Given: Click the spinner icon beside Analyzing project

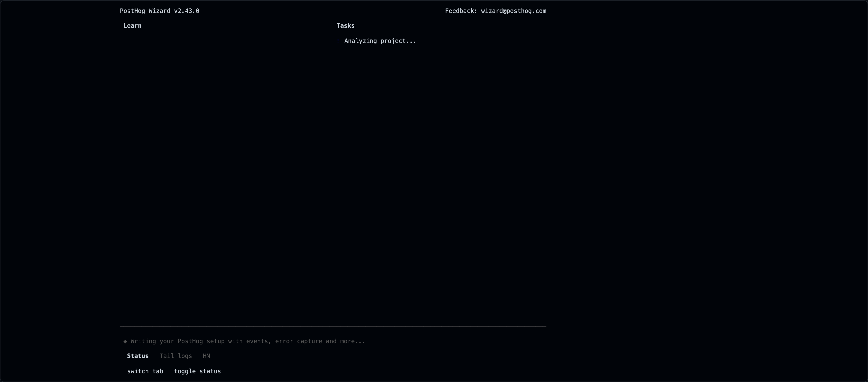Looking at the screenshot, I should [x=338, y=41].
